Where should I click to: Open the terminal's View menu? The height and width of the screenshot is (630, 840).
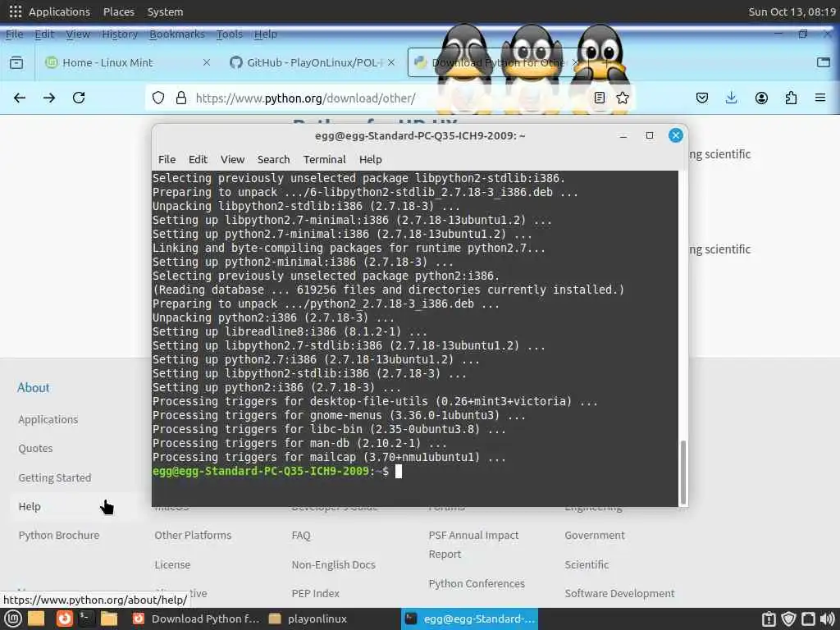pyautogui.click(x=232, y=159)
